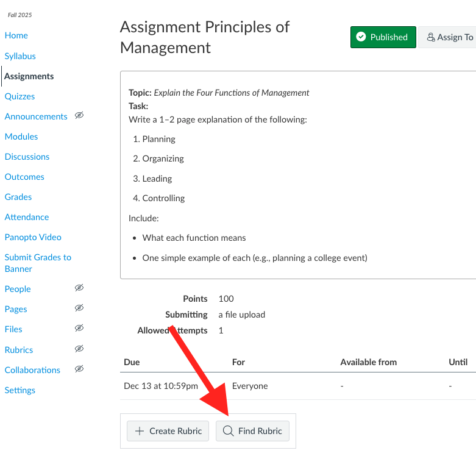
Task: Open the Pages link
Action: click(x=16, y=309)
